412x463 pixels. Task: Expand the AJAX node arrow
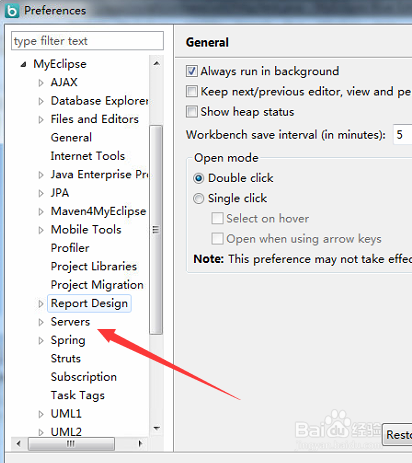[x=41, y=83]
